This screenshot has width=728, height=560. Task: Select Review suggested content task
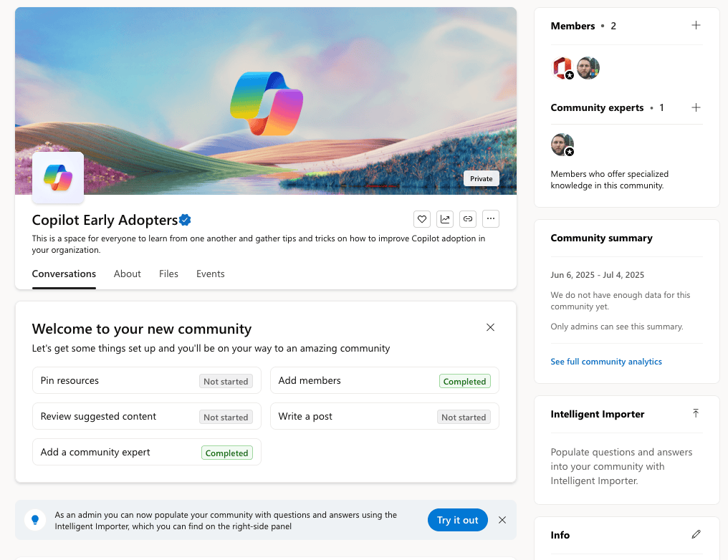[x=147, y=416]
